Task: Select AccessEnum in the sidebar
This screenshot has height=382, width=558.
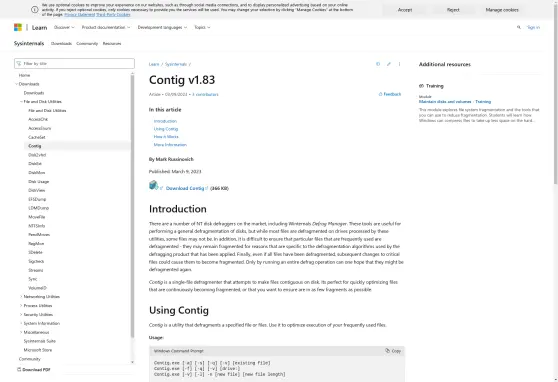Action: coord(40,129)
